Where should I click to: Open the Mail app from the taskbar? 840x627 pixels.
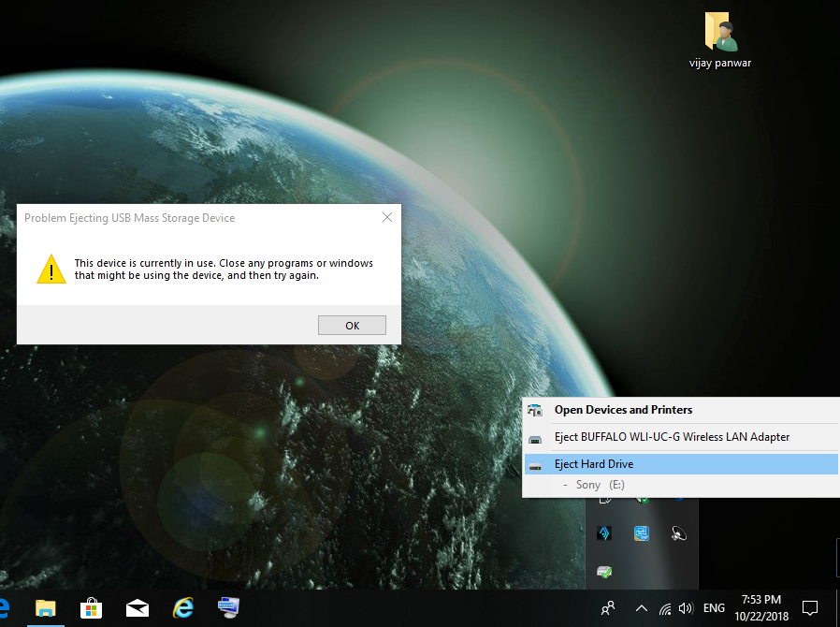pyautogui.click(x=137, y=608)
